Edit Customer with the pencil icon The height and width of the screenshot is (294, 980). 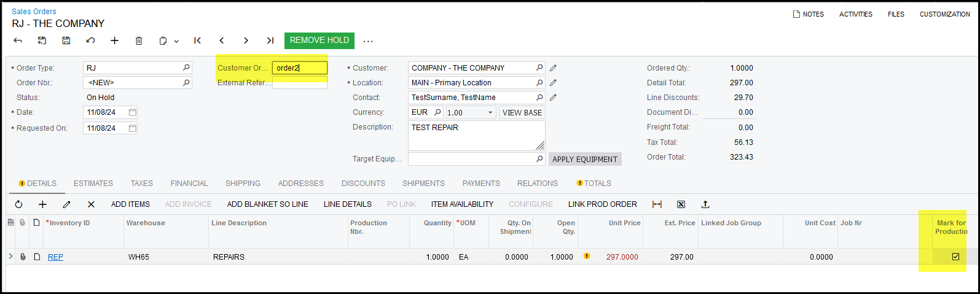coord(553,68)
